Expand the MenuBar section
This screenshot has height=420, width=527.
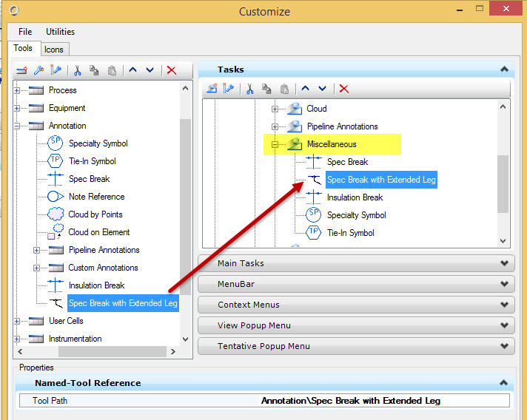click(x=356, y=284)
